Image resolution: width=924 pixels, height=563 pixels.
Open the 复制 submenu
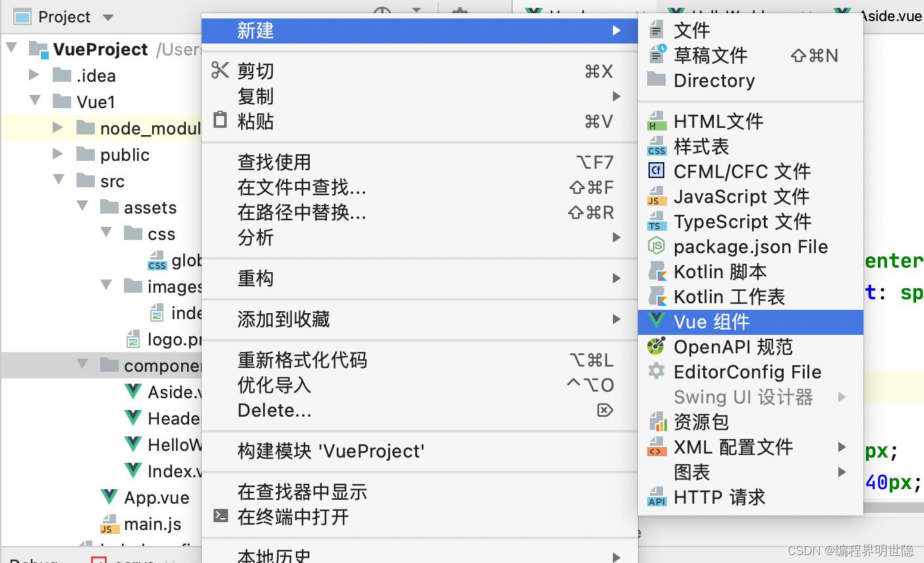click(420, 96)
